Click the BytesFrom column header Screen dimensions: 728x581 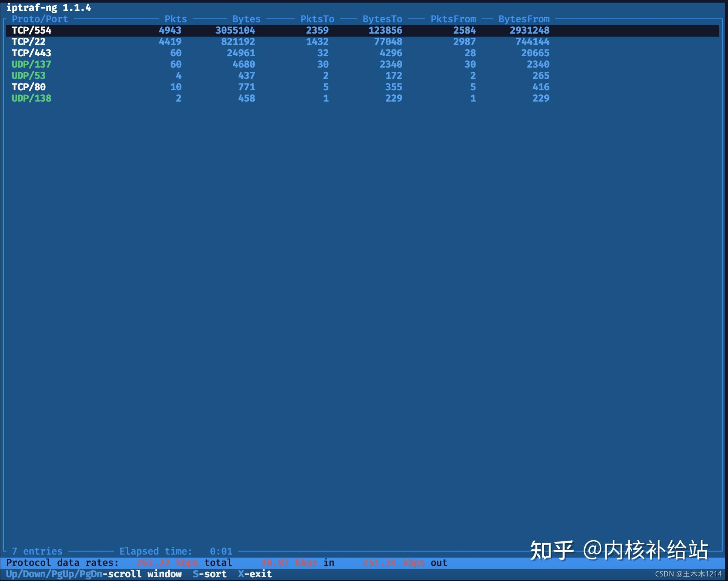click(524, 19)
